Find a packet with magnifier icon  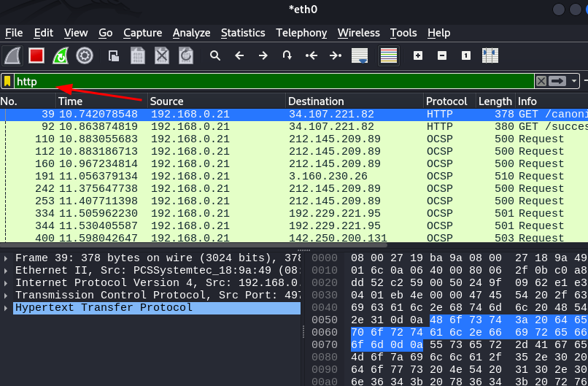[215, 56]
